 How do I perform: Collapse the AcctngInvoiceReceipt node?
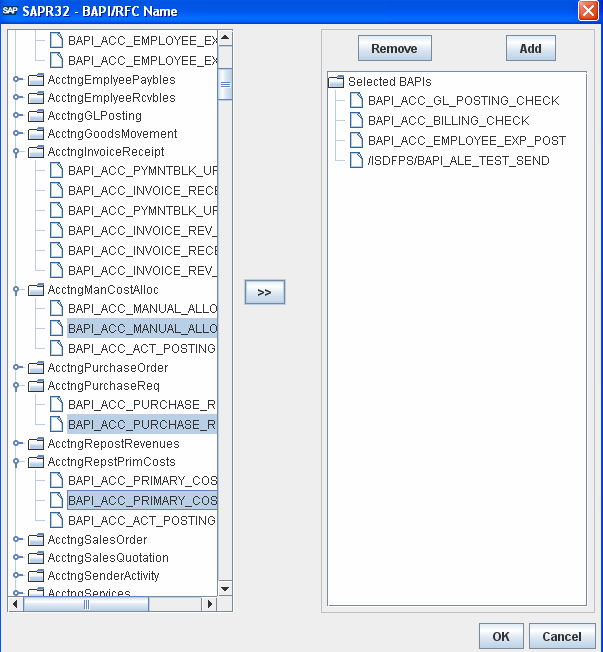16,152
